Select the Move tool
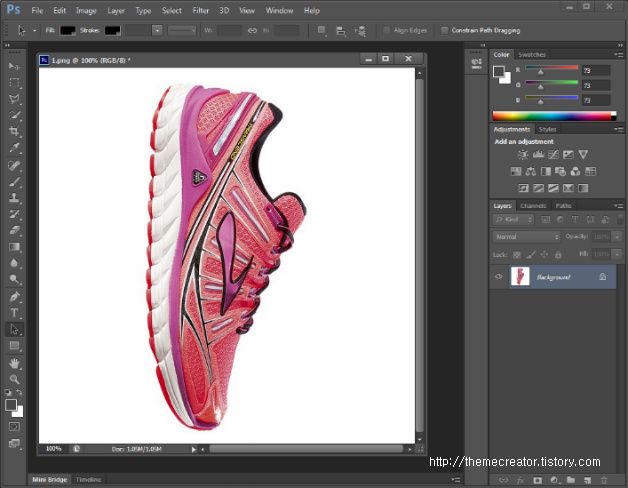Screen dimensions: 628x488 click(x=14, y=66)
